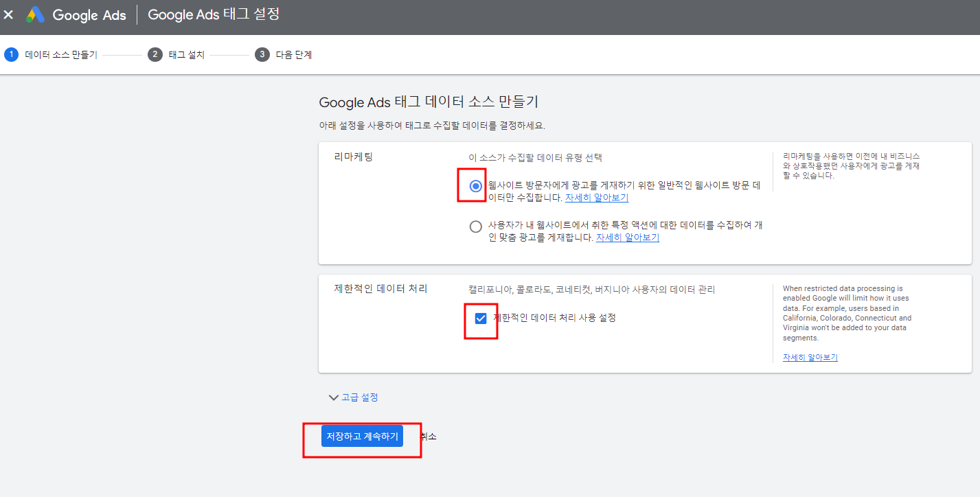Image resolution: width=980 pixels, height=497 pixels.
Task: Click the gray step 3 circle icon
Action: [262, 54]
